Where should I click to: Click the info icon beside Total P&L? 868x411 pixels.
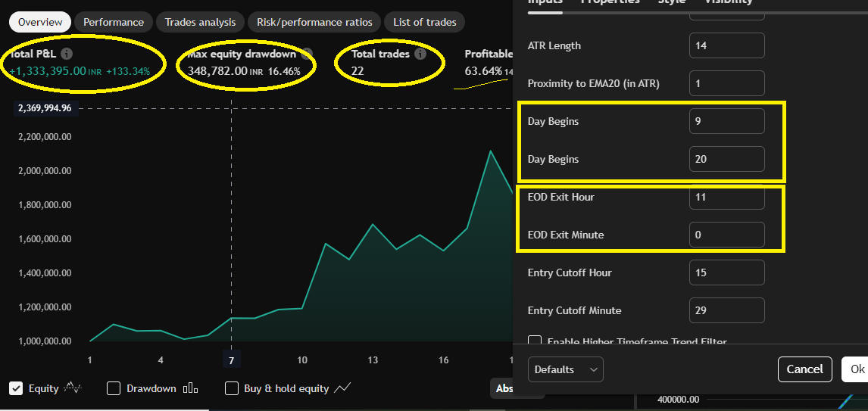(67, 54)
